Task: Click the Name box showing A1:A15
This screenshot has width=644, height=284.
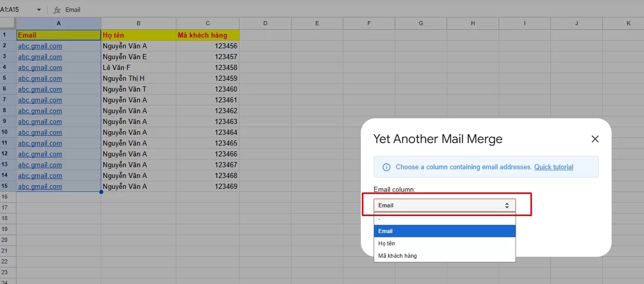Action: click(x=16, y=10)
